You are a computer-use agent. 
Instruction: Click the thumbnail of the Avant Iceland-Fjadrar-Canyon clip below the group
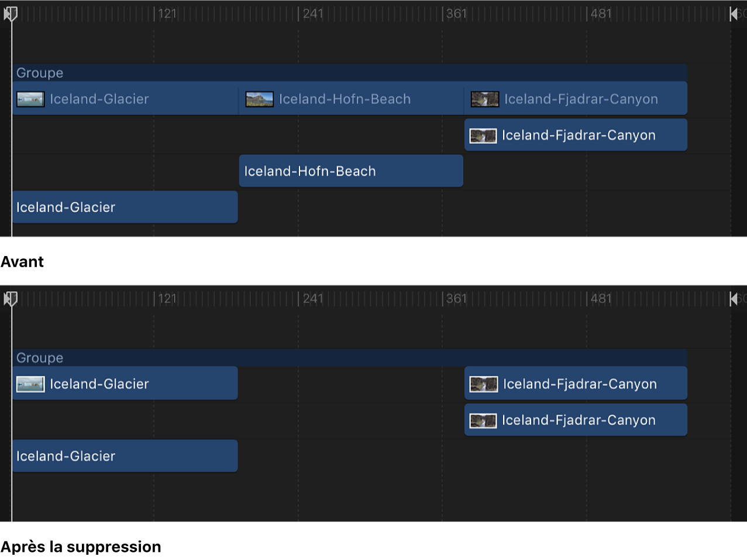tap(483, 136)
